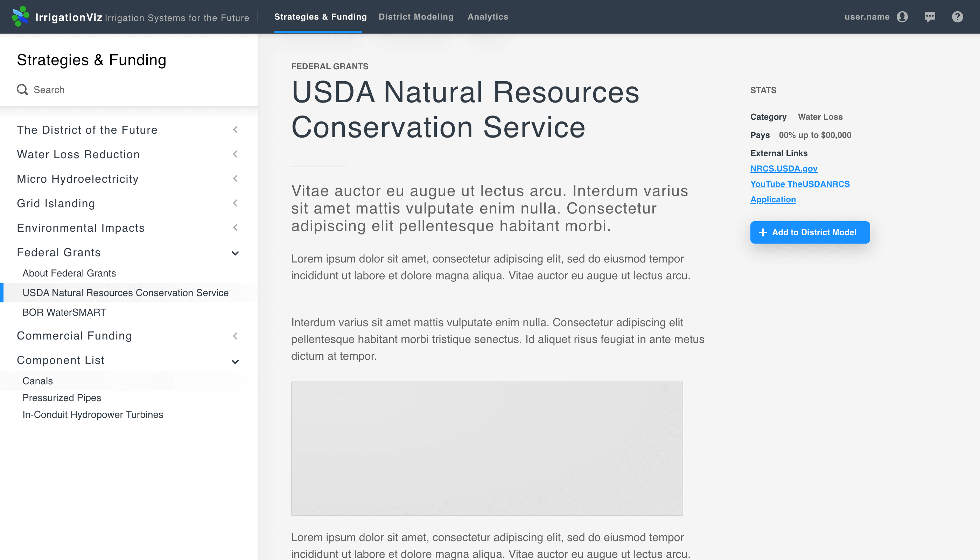
Task: Click the Component List sidebar heading
Action: click(61, 360)
